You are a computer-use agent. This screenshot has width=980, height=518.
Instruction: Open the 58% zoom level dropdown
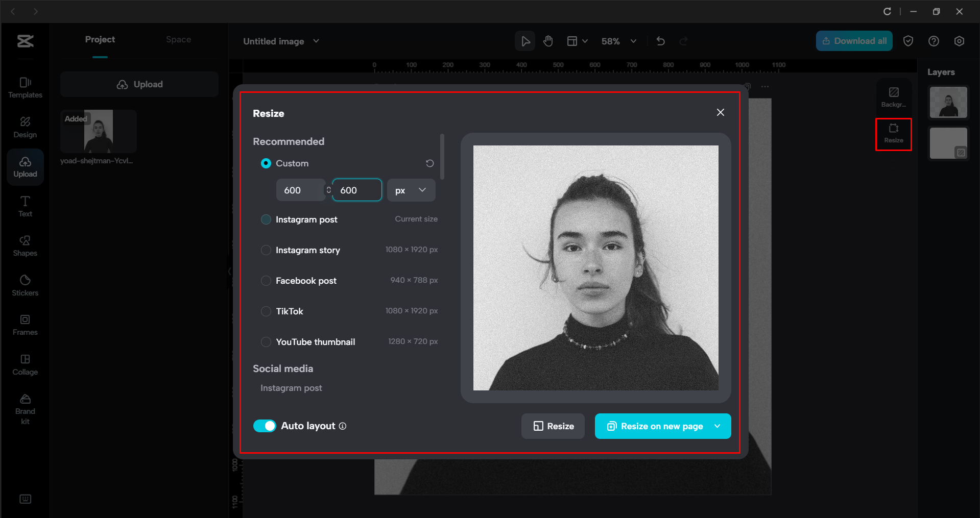click(619, 41)
